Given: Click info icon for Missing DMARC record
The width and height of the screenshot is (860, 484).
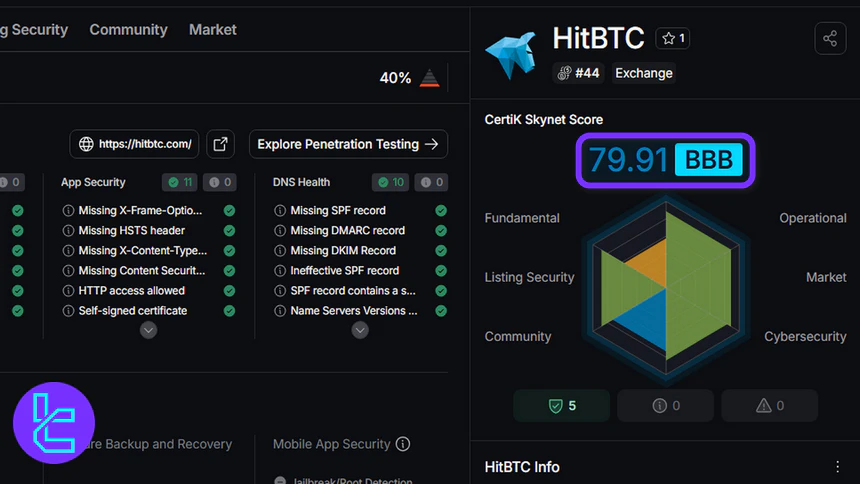Looking at the screenshot, I should 280,231.
